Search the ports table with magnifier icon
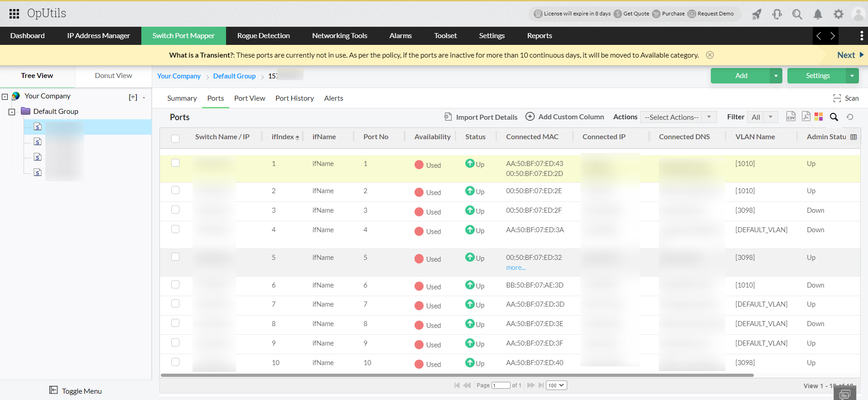868x400 pixels. (834, 117)
